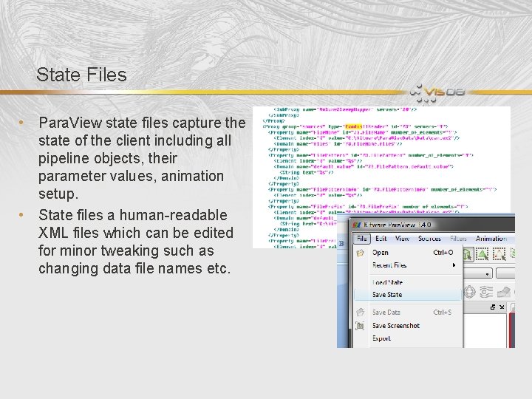This screenshot has height=399, width=532.
Task: Open the Sources menu
Action: point(429,239)
